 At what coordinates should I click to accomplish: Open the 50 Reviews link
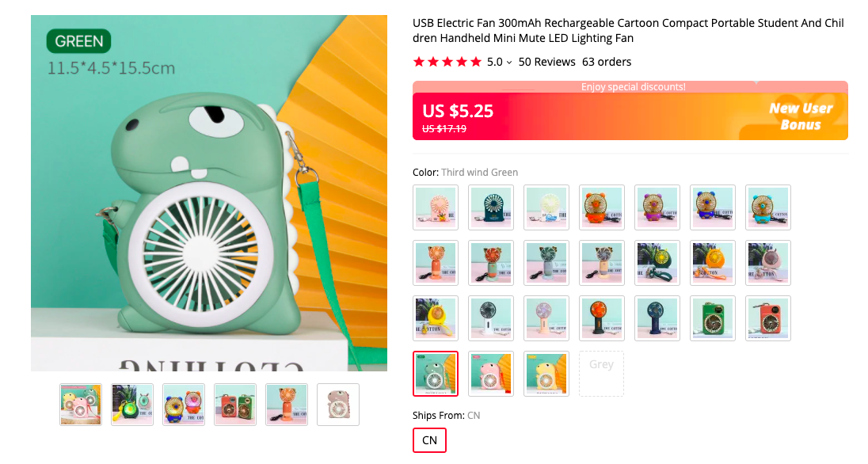point(547,62)
